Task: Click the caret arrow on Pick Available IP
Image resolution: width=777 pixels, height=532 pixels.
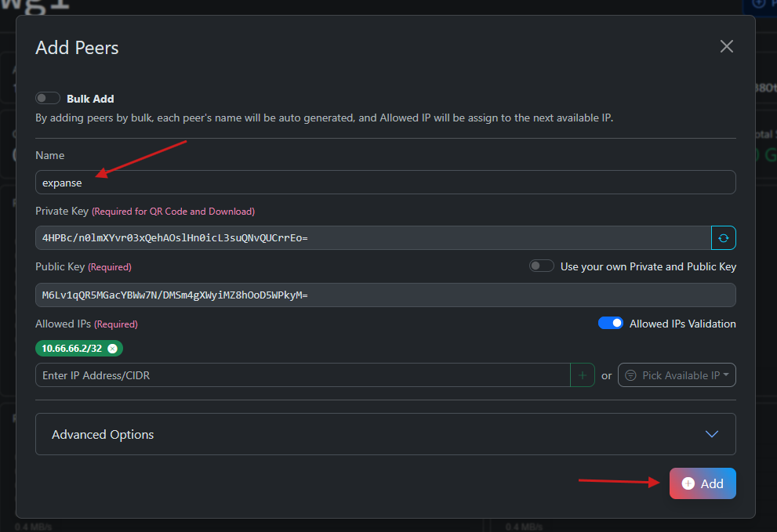Action: click(727, 375)
